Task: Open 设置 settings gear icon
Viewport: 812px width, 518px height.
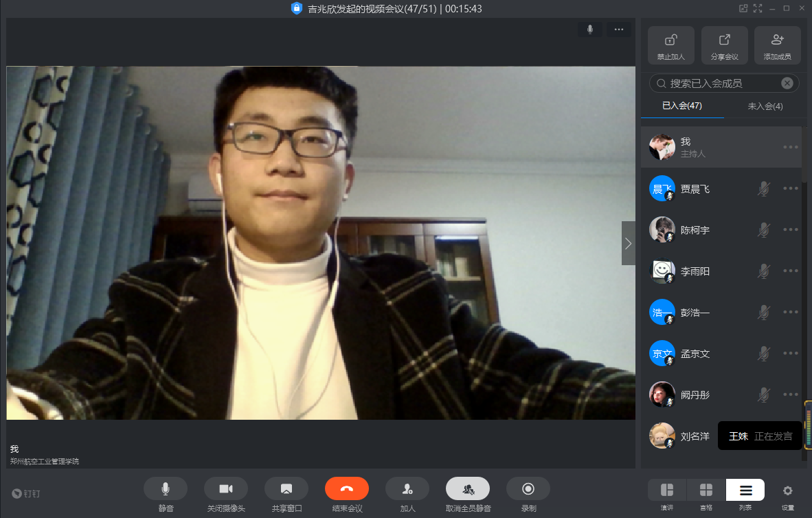Action: point(787,491)
